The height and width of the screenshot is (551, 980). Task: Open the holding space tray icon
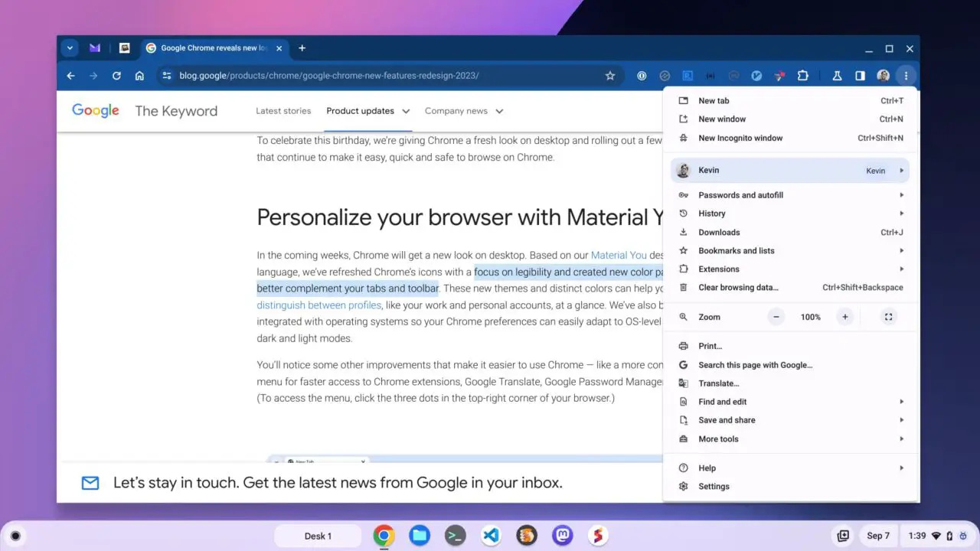pos(843,536)
